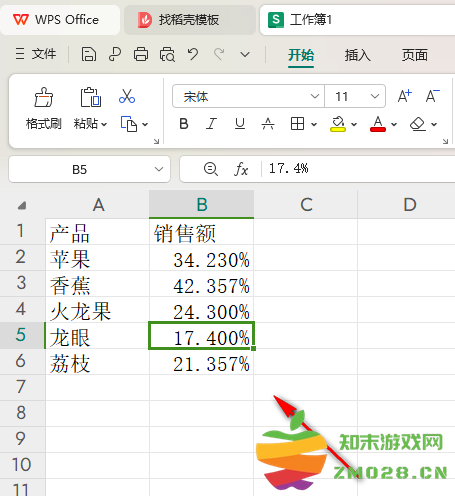Switch to the 页面 ribbon tab

[x=414, y=55]
